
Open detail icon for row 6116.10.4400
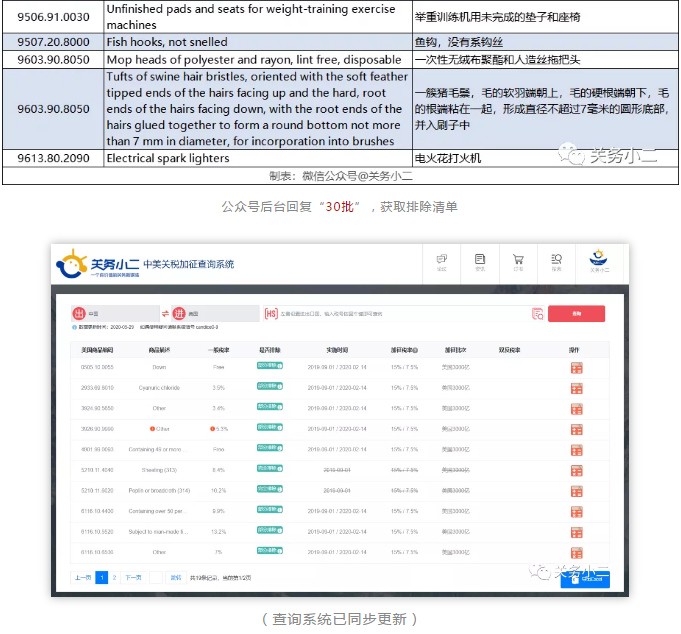pos(576,512)
